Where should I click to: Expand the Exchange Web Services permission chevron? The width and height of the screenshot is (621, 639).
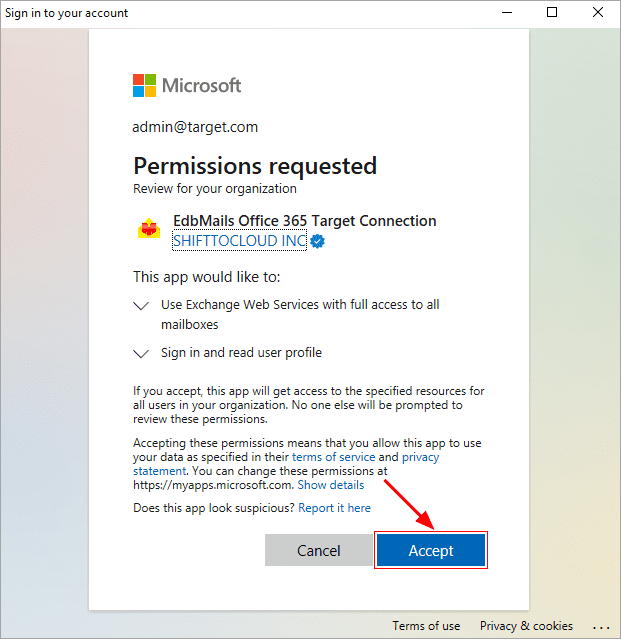[x=141, y=306]
